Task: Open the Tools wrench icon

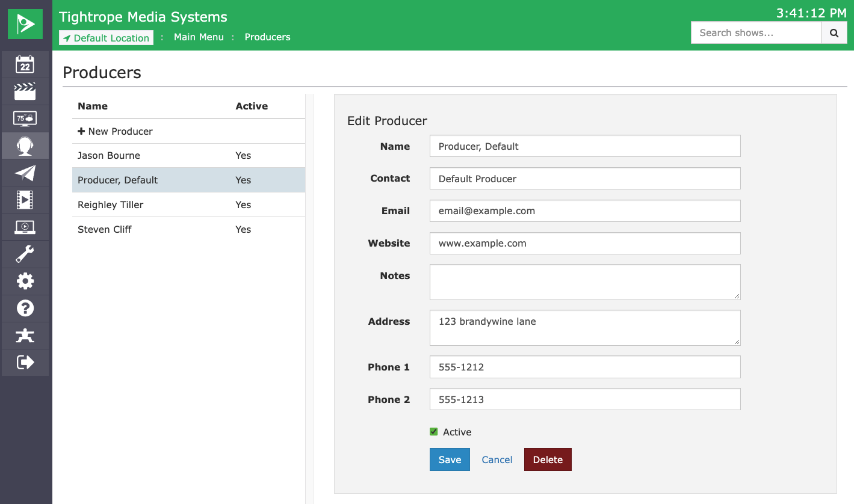Action: (x=25, y=254)
